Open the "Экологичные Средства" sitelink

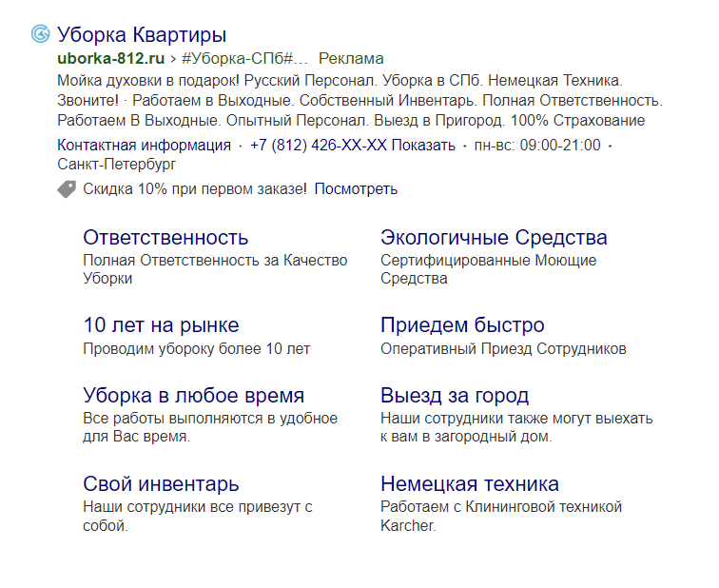pos(494,238)
